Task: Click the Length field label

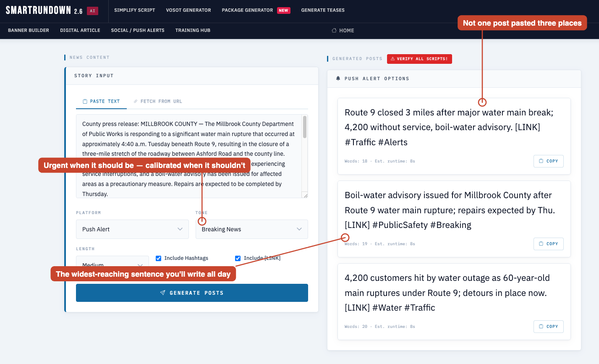Action: [85, 249]
